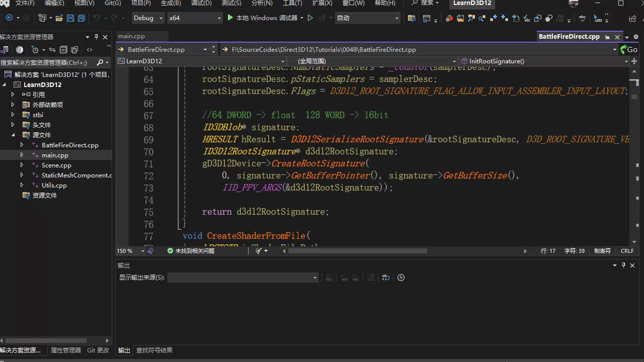Collapse the 源文件 folder in the tree
Screen dimensions: 644x362
[x=13, y=135]
